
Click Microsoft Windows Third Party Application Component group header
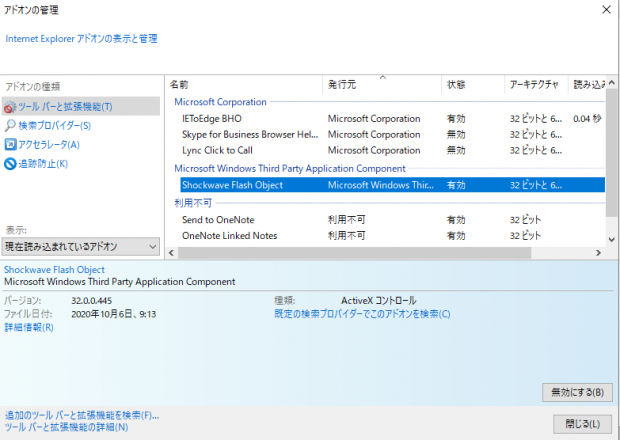click(290, 168)
